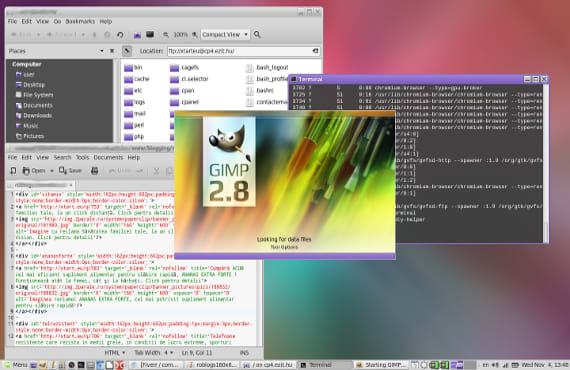
Task: Switch to the cp4.ezit.hu file manager taskbar entry
Action: (x=268, y=365)
